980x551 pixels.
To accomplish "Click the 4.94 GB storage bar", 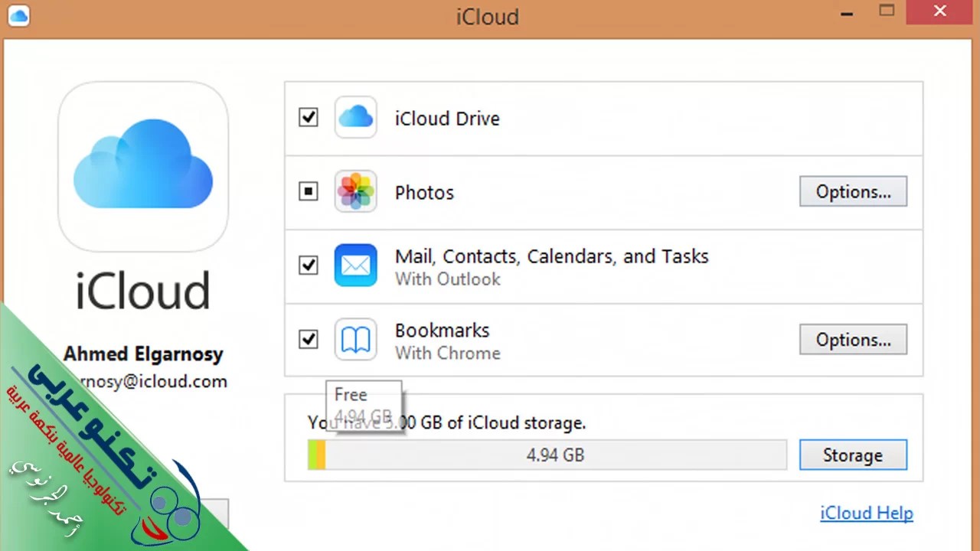I will click(x=547, y=455).
